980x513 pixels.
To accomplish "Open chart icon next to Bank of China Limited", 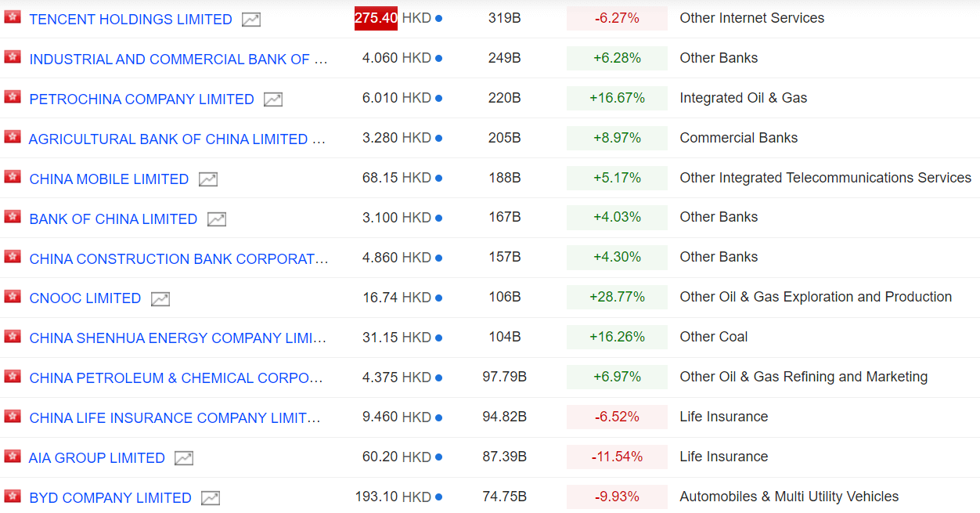I will coord(217,219).
